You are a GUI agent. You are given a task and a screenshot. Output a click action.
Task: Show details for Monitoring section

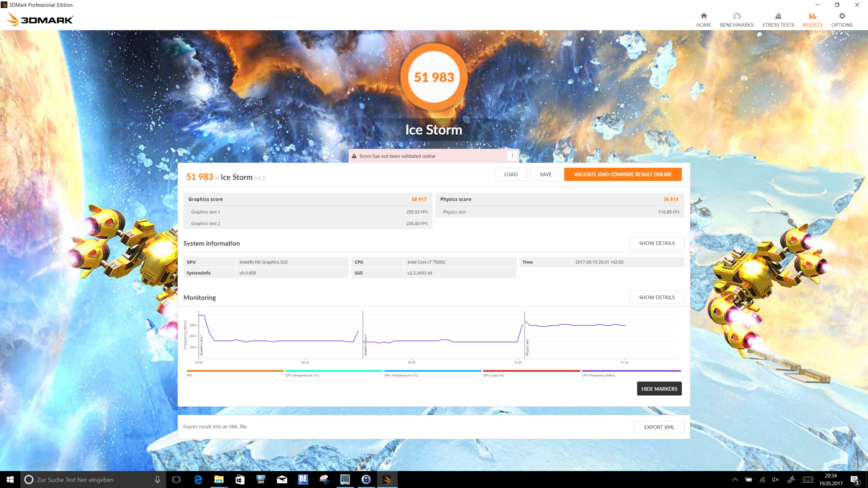(656, 297)
